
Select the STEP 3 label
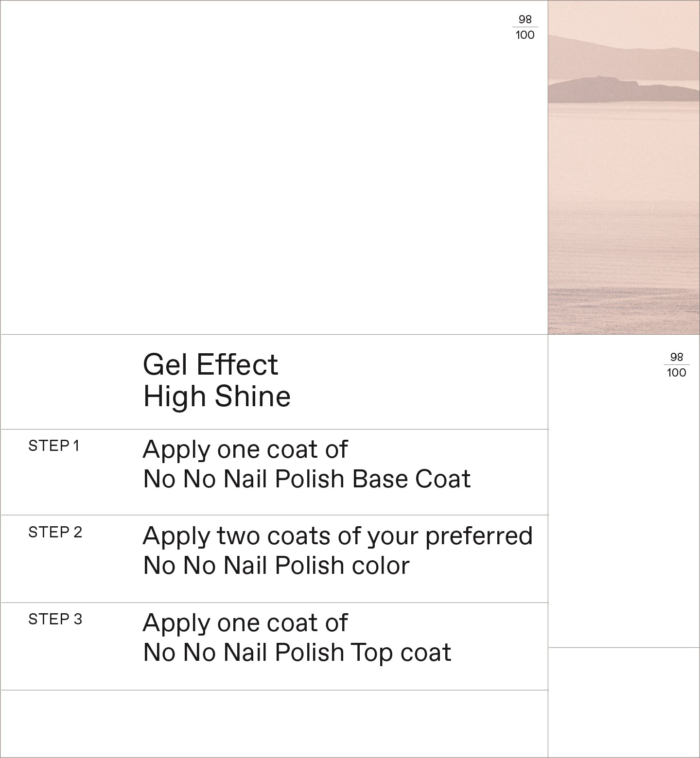tap(55, 619)
